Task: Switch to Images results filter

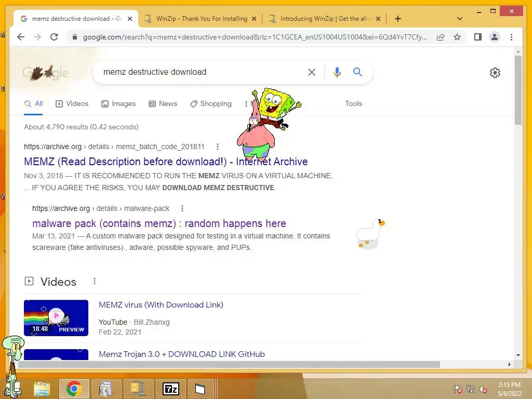Action: tap(118, 103)
